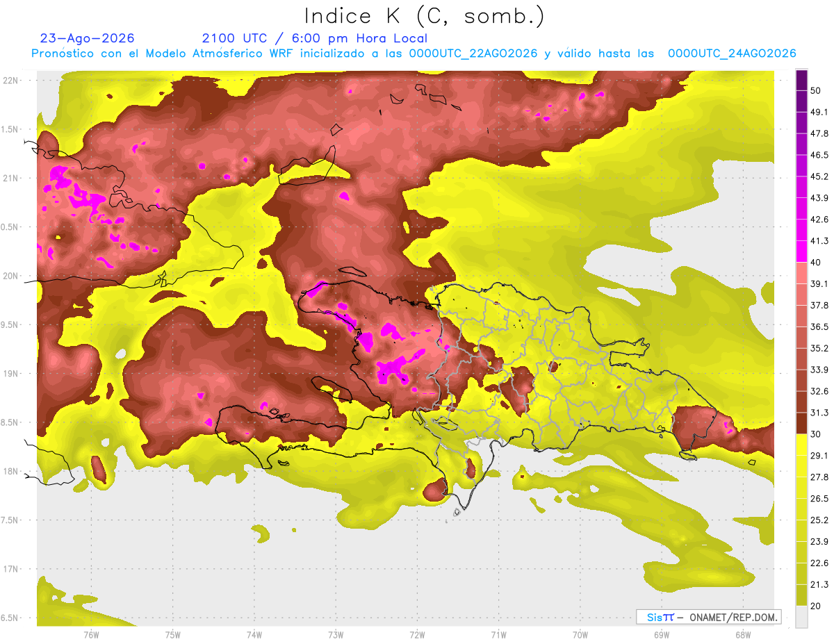Click the legend value "37.8"

tap(819, 305)
